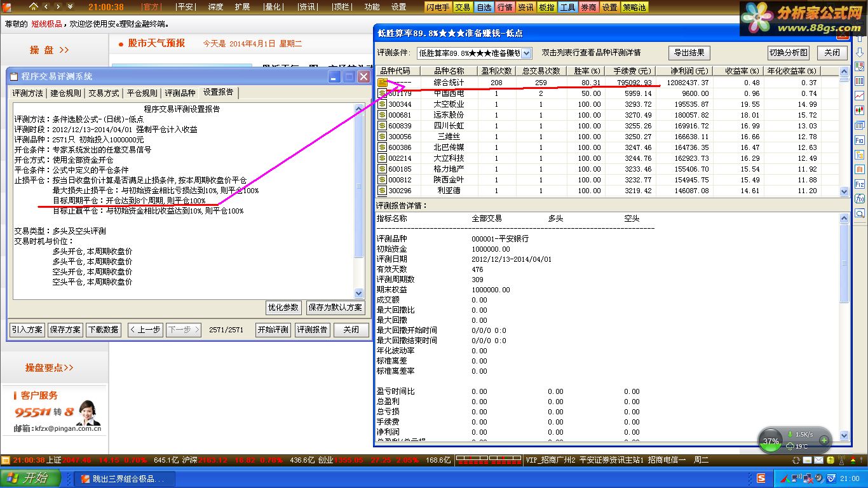Expand the 操盘要点 section
Image resolution: width=868 pixels, height=488 pixels.
pyautogui.click(x=50, y=367)
